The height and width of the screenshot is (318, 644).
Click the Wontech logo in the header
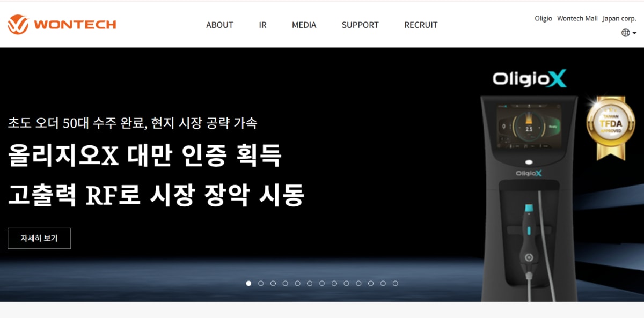pyautogui.click(x=62, y=25)
